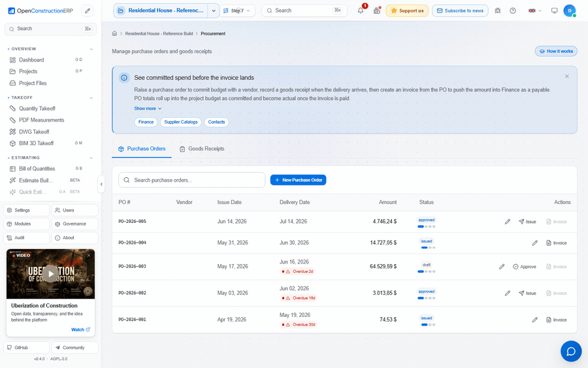
Task: Switch to the Goods Receipts tab
Action: pos(202,149)
